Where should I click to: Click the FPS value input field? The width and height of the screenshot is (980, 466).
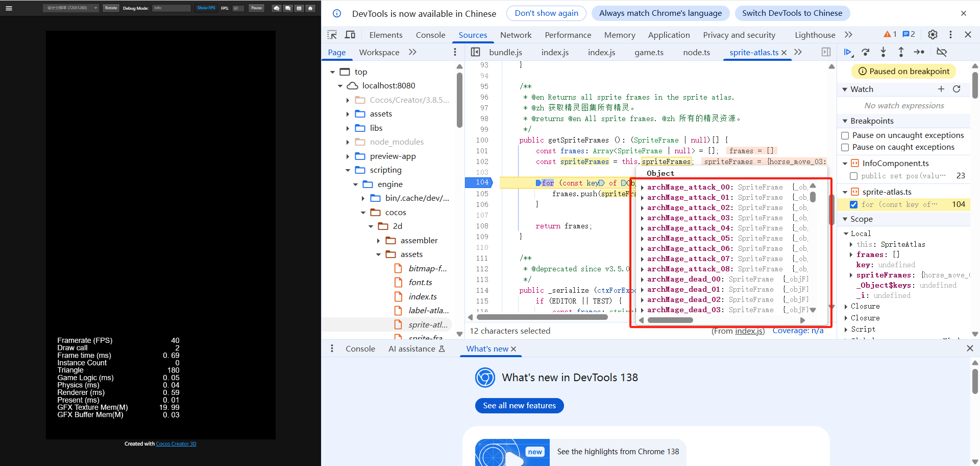[x=238, y=8]
